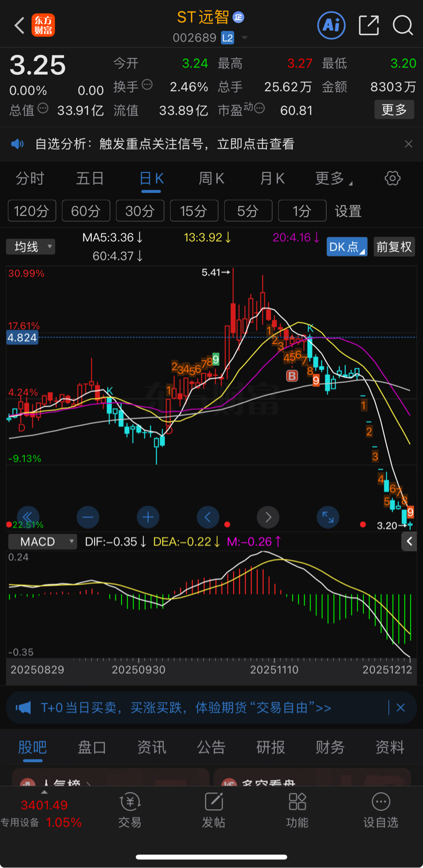Tap the info icon next to 总值

tap(43, 108)
